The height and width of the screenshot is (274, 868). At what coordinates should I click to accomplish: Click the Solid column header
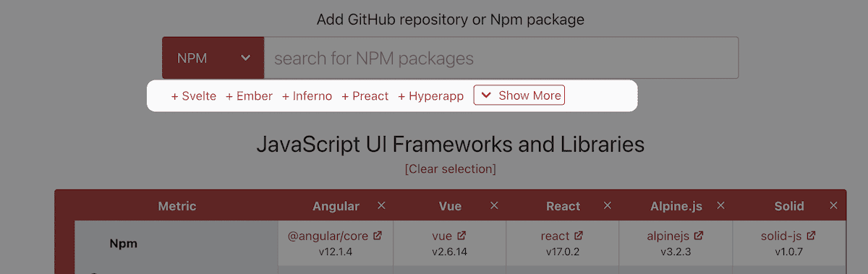coord(789,206)
